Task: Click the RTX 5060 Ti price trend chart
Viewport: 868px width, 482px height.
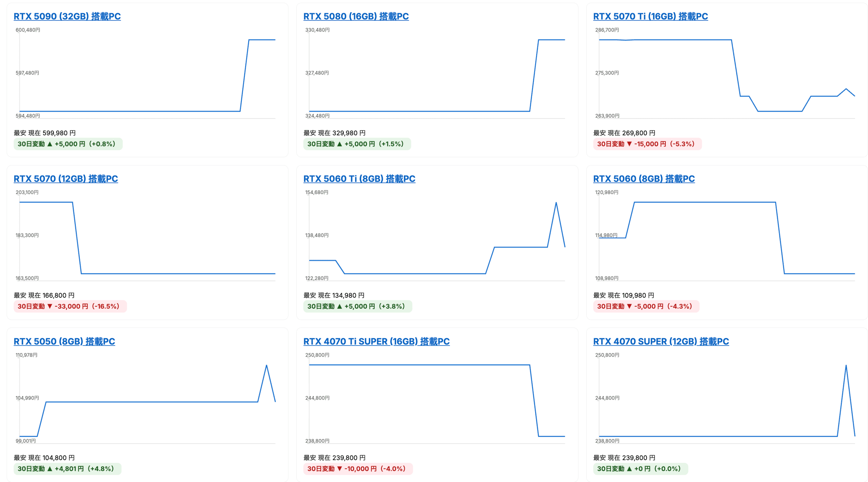Action: coord(437,237)
